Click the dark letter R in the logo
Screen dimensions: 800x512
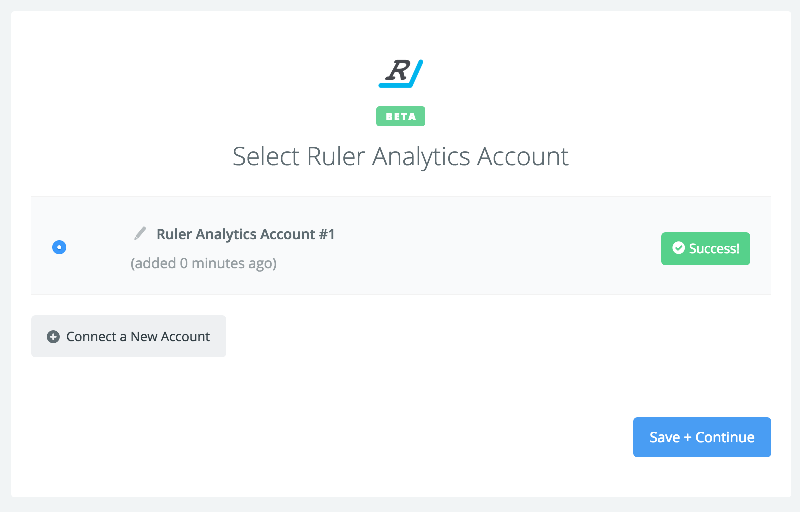pos(397,70)
